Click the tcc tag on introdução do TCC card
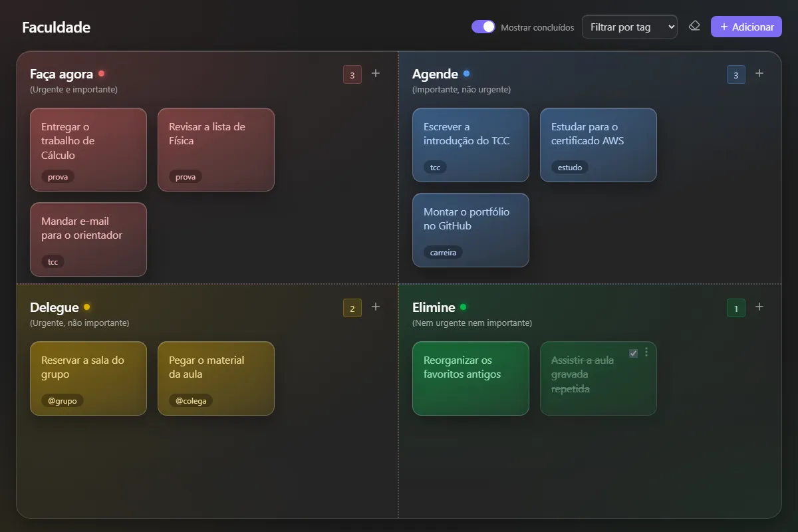The width and height of the screenshot is (798, 532). 436,168
